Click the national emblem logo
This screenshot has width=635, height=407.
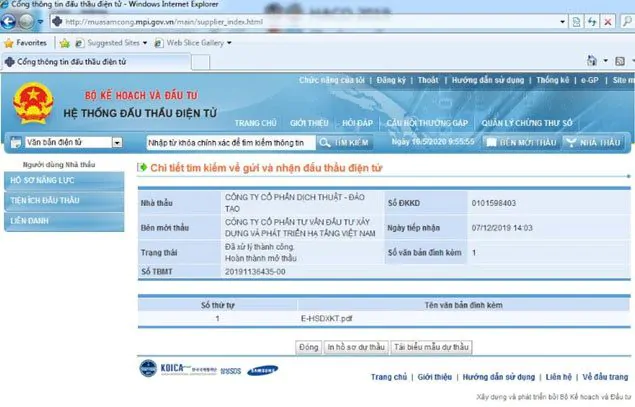33,105
